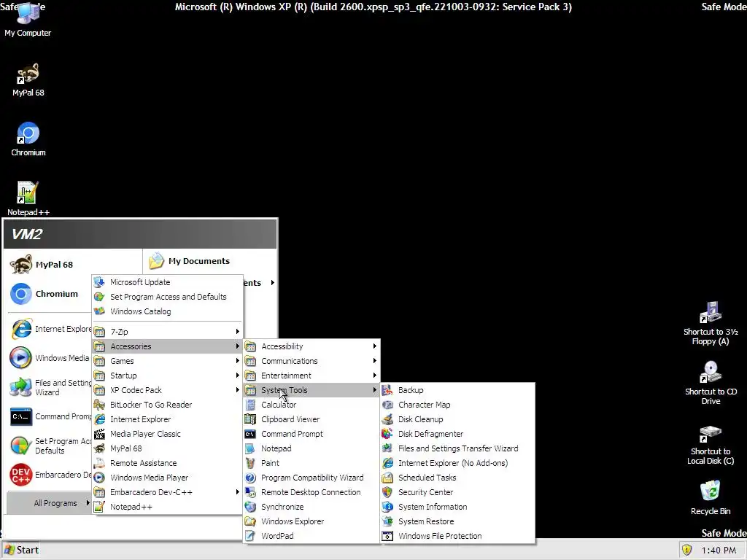The width and height of the screenshot is (747, 560).
Task: Click the WordPad icon in Accessories
Action: [250, 536]
